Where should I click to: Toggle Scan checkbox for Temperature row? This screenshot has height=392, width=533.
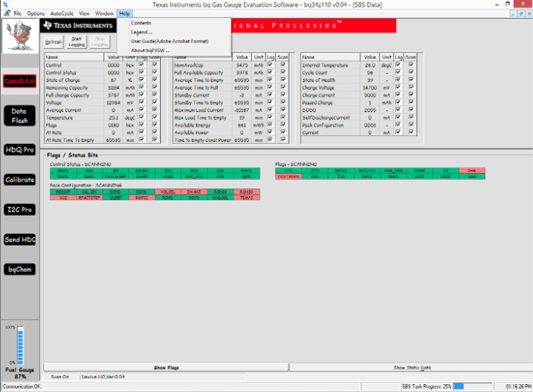coord(154,116)
